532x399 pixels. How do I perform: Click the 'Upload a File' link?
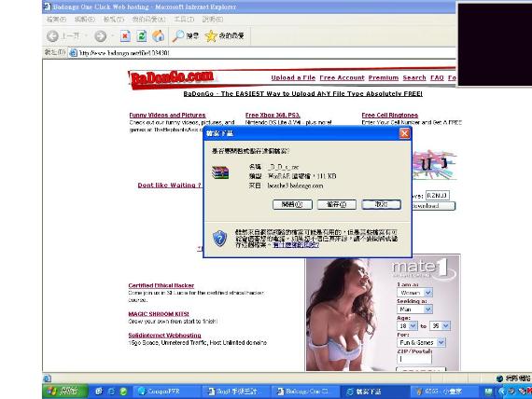(293, 78)
